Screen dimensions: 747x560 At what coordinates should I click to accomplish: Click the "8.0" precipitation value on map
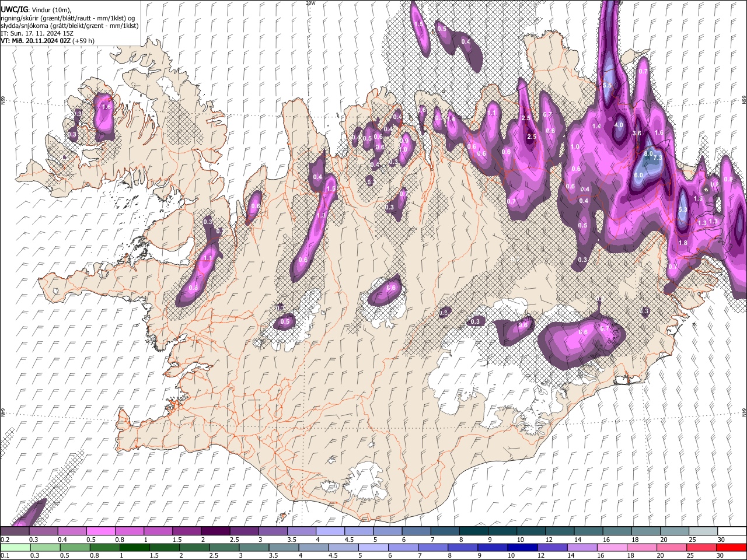[648, 153]
